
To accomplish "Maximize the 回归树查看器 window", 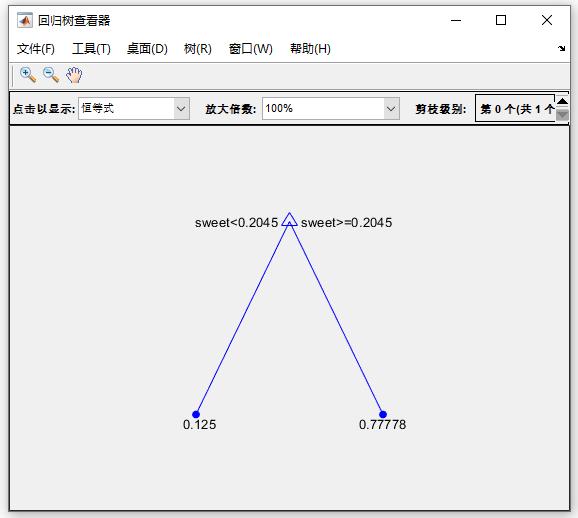I will (501, 20).
